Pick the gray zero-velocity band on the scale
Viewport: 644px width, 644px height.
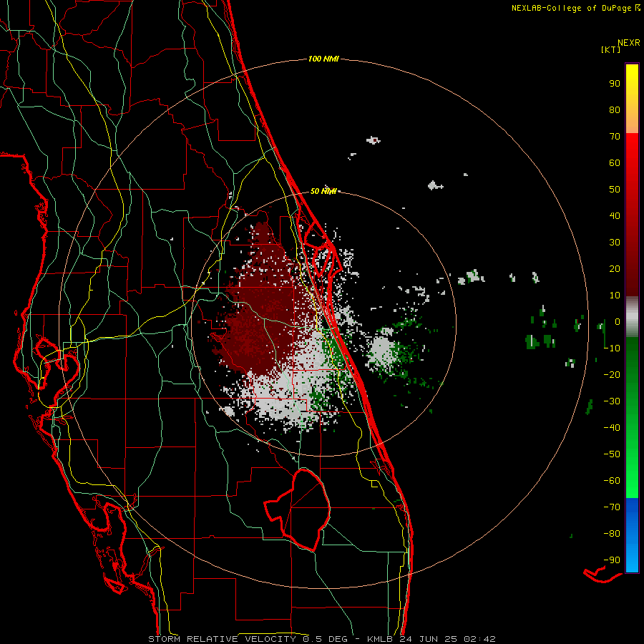pyautogui.click(x=632, y=317)
